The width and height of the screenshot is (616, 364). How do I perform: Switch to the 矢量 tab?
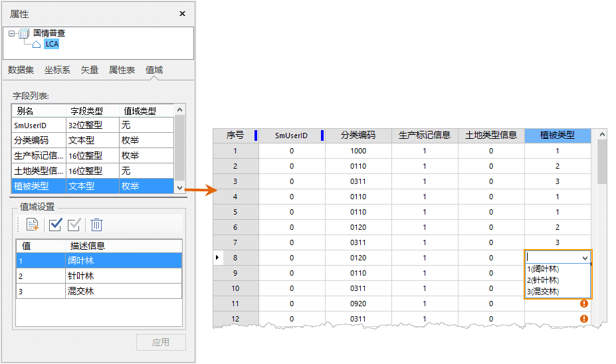[90, 70]
